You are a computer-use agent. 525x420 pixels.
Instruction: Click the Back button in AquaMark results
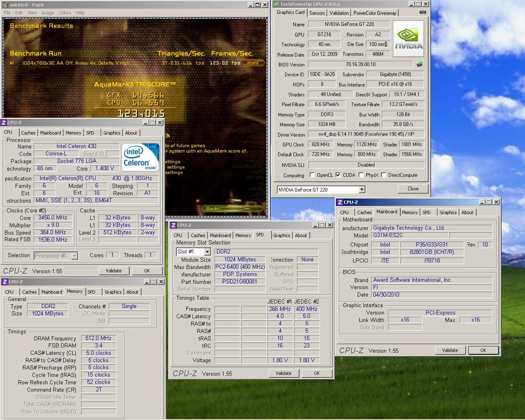[x=232, y=209]
